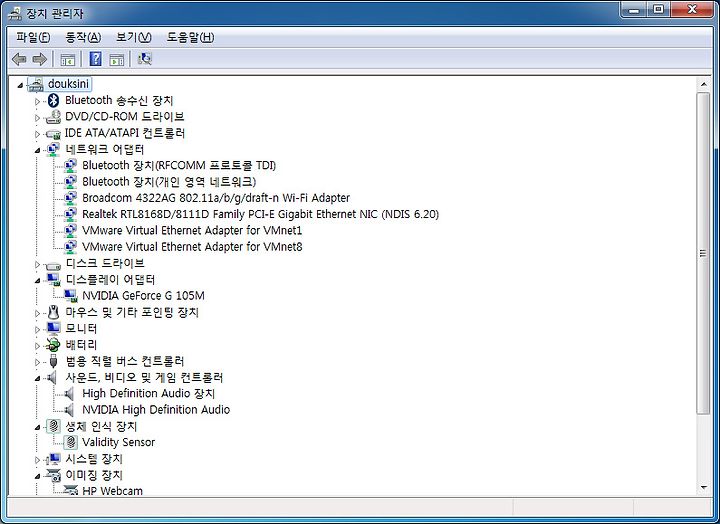Click the DVD/CD-ROM 드라이브 icon

[54, 117]
